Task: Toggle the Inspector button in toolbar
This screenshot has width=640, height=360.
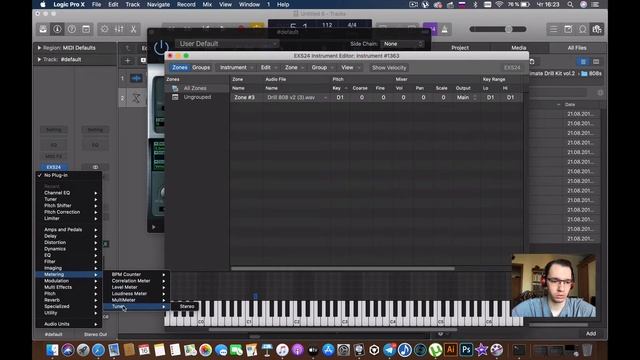Action: tap(57, 29)
